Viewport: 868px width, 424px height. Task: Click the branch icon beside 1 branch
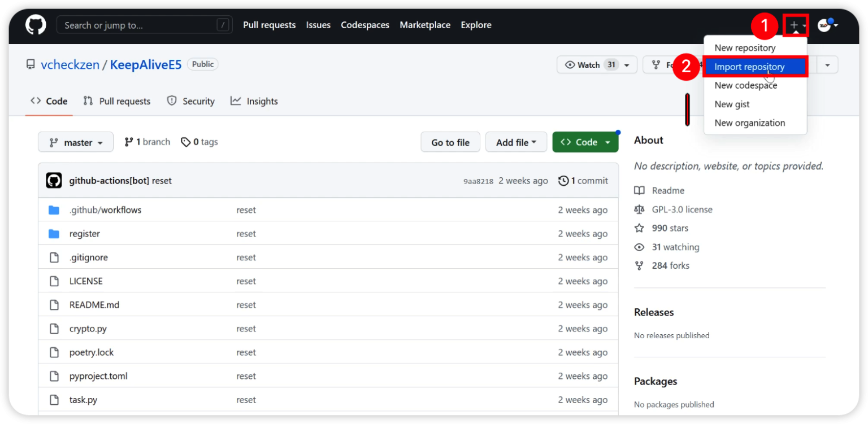coord(129,142)
